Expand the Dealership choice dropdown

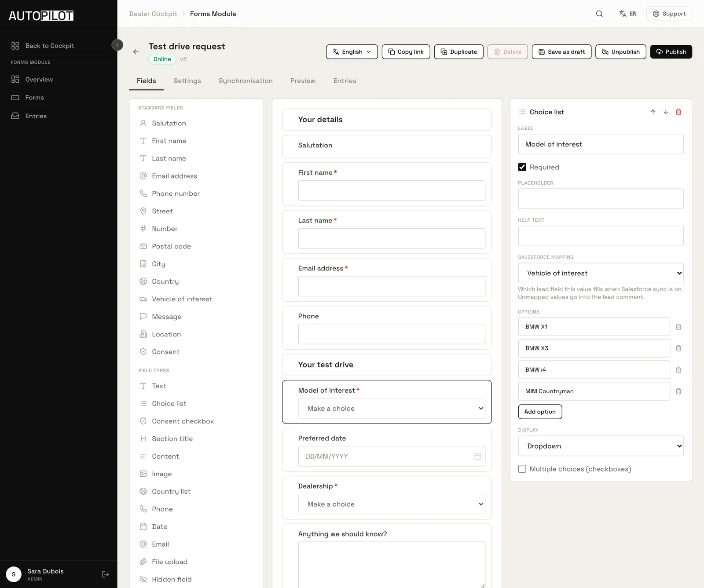[x=392, y=504]
